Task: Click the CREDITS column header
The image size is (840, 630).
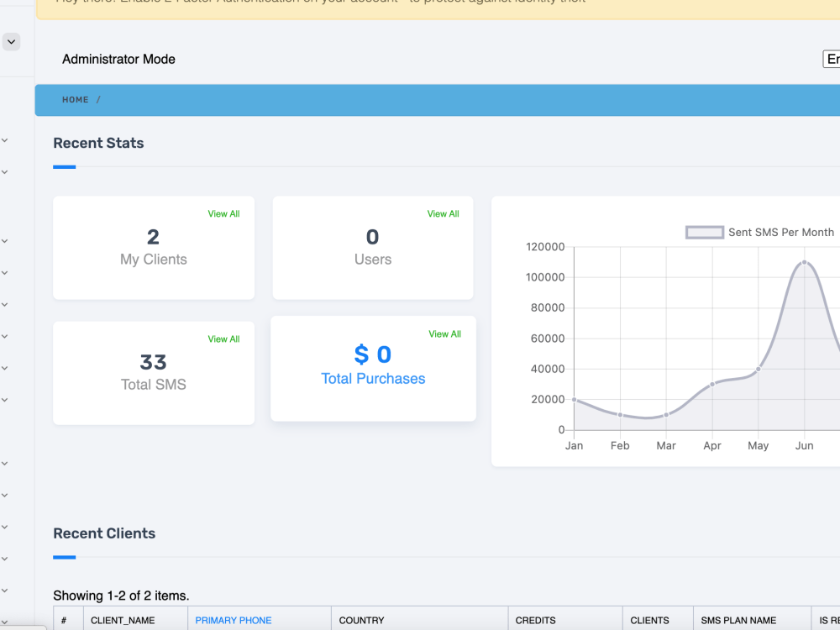Action: pos(535,621)
